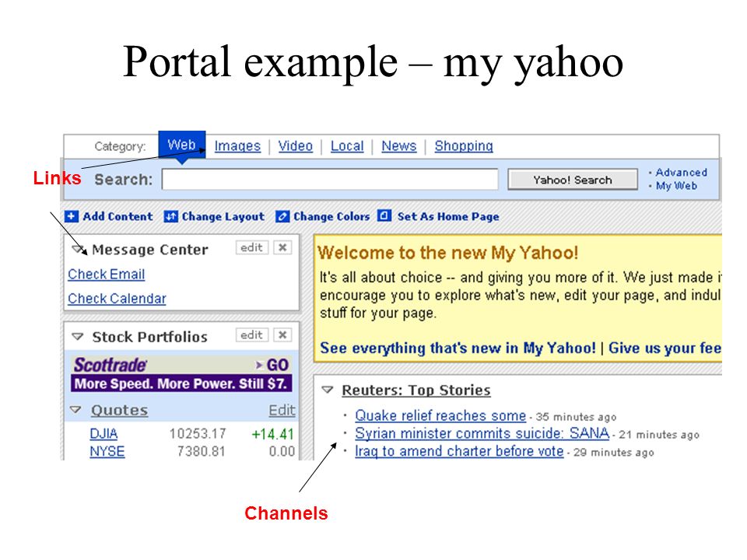
Task: Close the Message Center module
Action: (282, 247)
